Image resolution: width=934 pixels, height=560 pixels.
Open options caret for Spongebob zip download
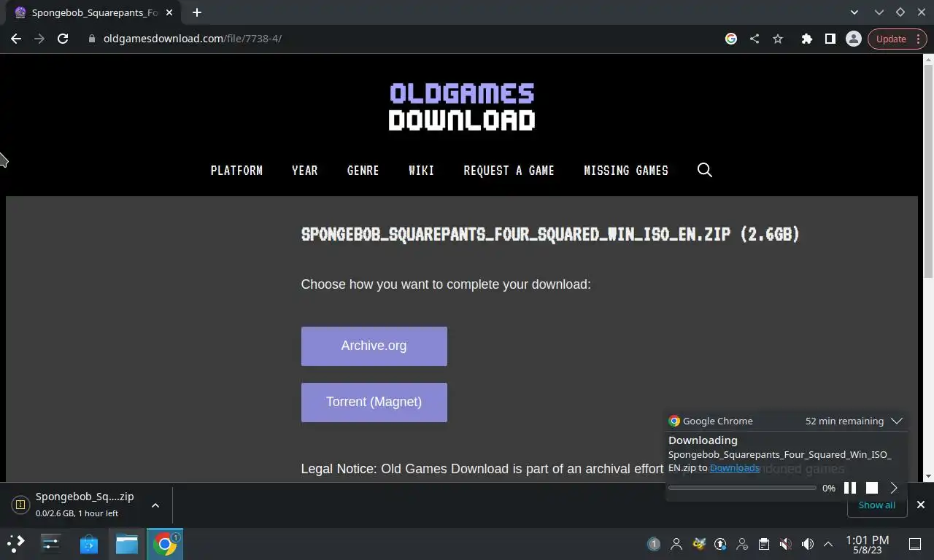[x=155, y=505]
